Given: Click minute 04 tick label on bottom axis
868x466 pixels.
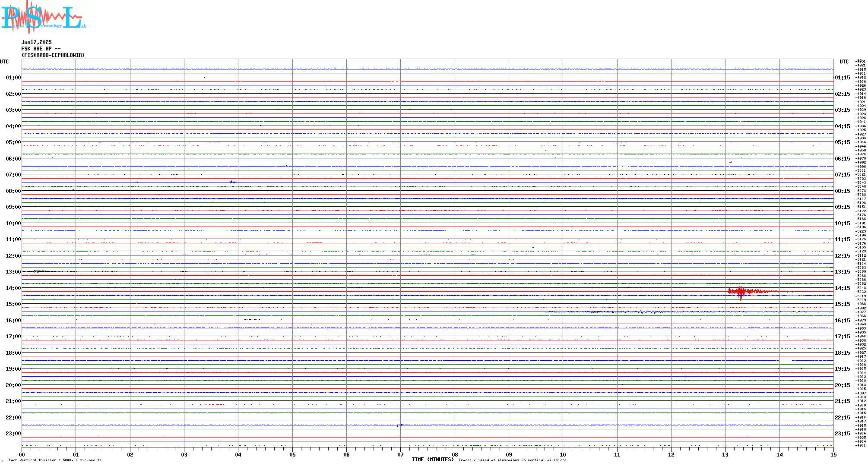Looking at the screenshot, I should click(238, 454).
